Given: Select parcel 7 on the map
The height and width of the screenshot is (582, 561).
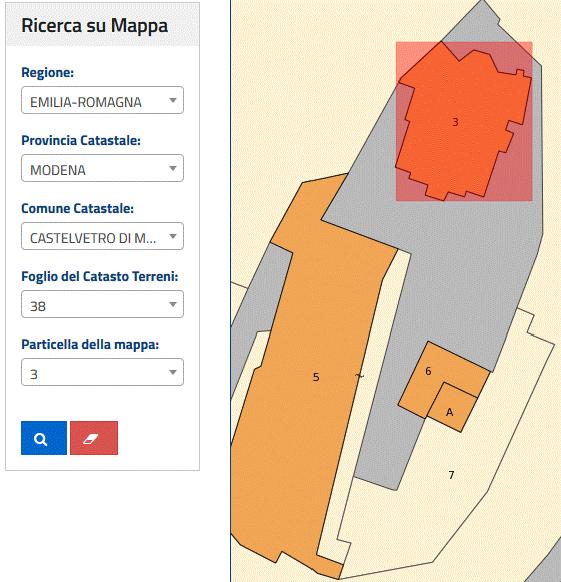Looking at the screenshot, I should click(451, 475).
